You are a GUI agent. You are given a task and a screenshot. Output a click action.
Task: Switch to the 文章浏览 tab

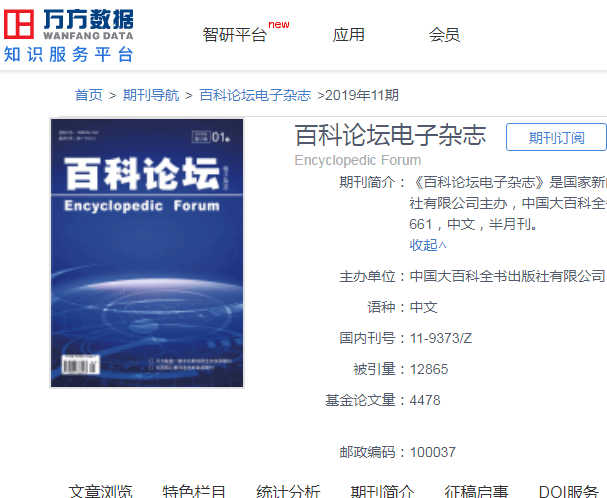[x=101, y=491]
